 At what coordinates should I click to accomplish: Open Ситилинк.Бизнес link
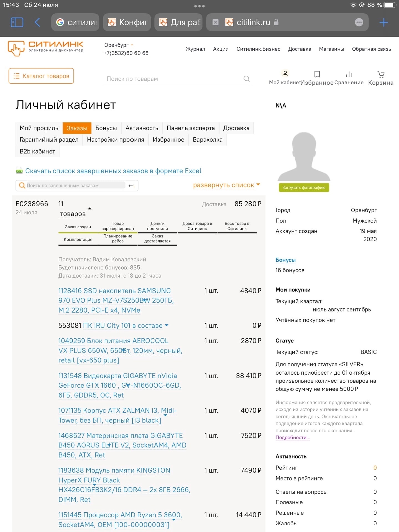[259, 49]
